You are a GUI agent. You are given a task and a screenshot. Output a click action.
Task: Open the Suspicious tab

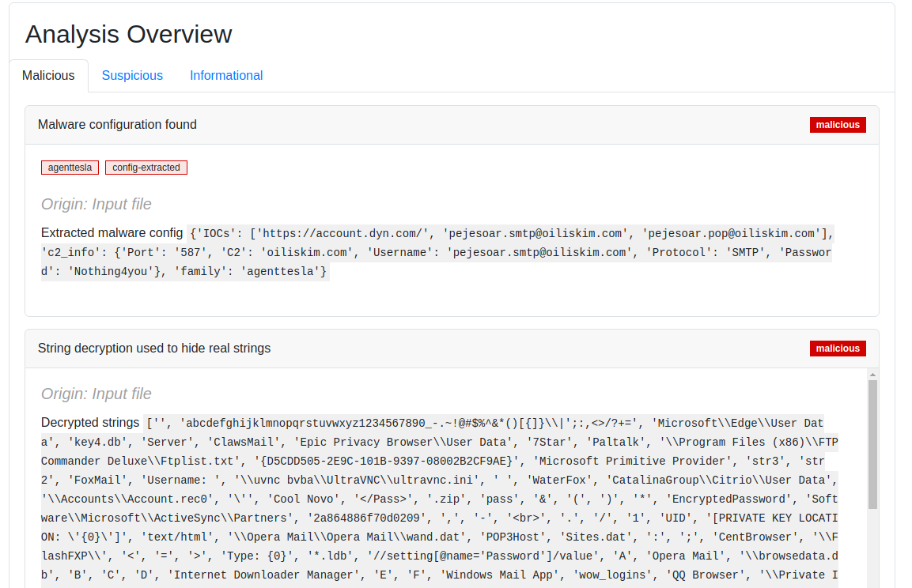pyautogui.click(x=132, y=76)
